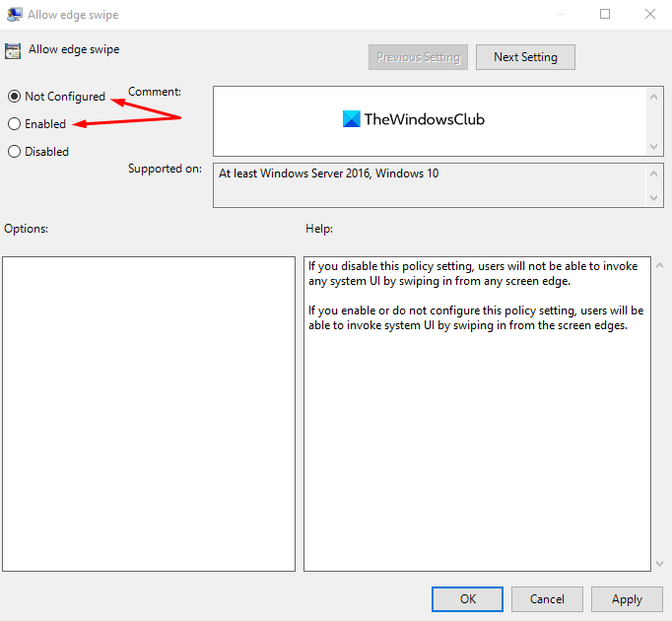Confirm with the OK button

click(x=467, y=599)
